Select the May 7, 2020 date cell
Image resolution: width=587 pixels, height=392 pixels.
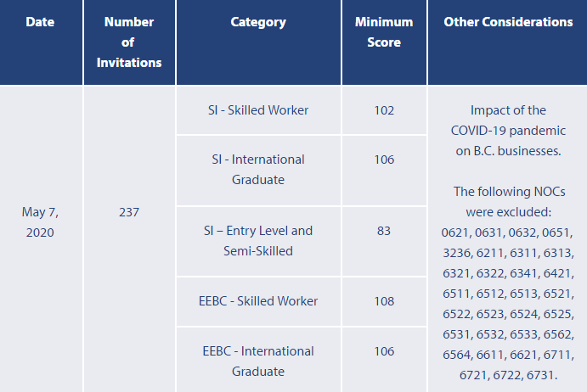click(x=40, y=222)
